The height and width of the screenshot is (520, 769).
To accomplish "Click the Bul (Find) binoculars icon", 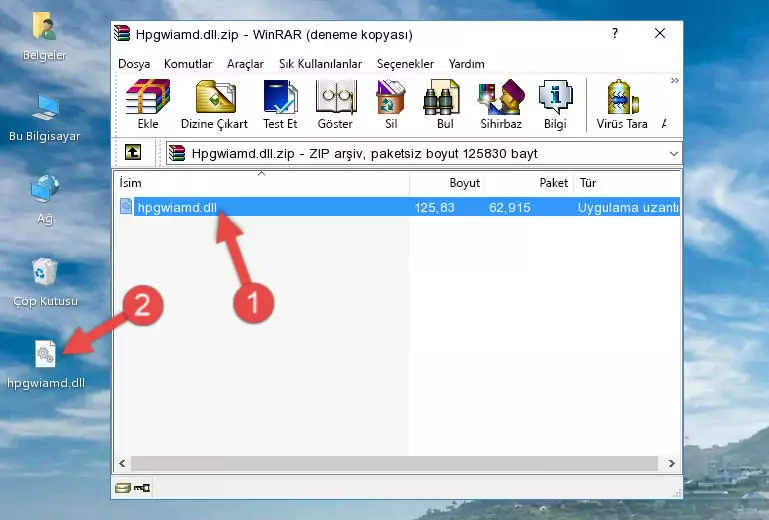I will (x=445, y=104).
